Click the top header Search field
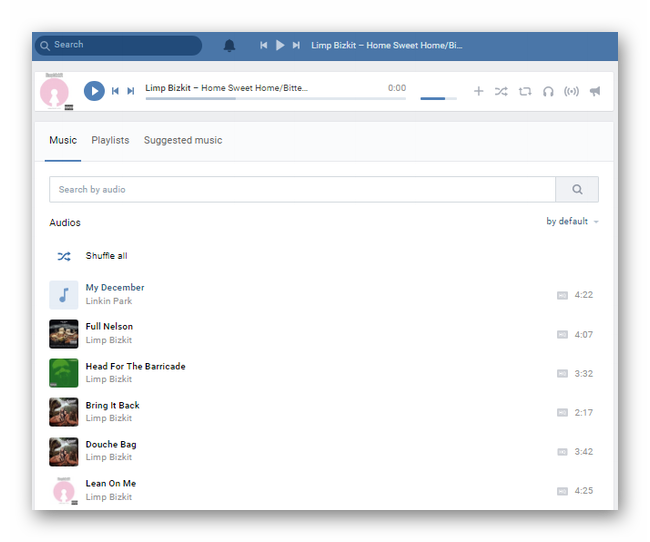The width and height of the screenshot is (650, 542). pos(119,45)
